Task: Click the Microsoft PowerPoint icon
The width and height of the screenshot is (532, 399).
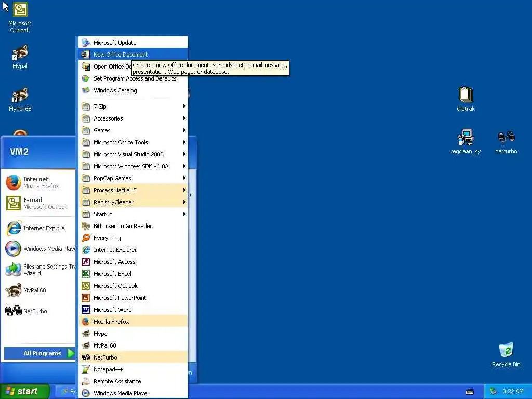Action: pyautogui.click(x=86, y=298)
